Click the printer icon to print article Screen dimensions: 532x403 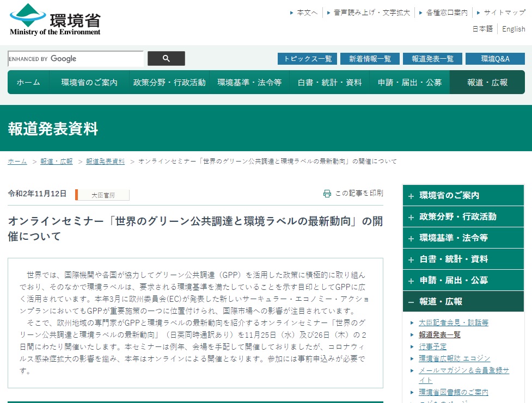pyautogui.click(x=327, y=194)
